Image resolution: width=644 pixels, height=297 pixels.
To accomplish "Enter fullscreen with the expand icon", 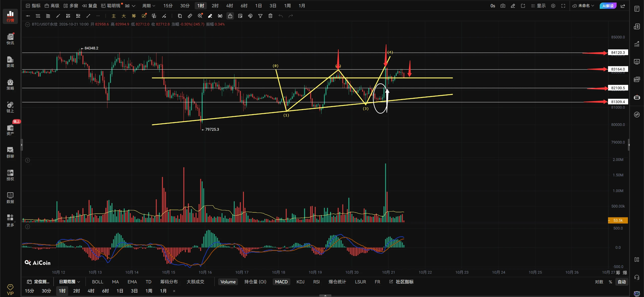I will point(563,6).
